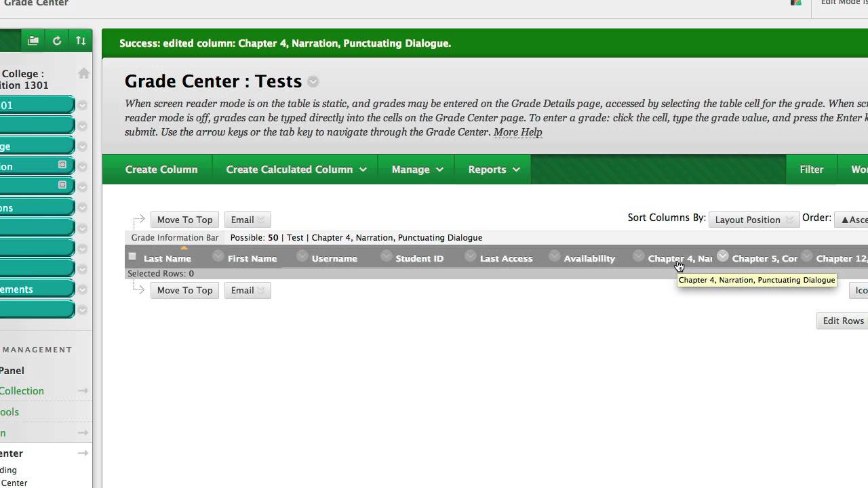Click the Chapter 12 column header text
Screen dimensions: 868x488
(842, 258)
